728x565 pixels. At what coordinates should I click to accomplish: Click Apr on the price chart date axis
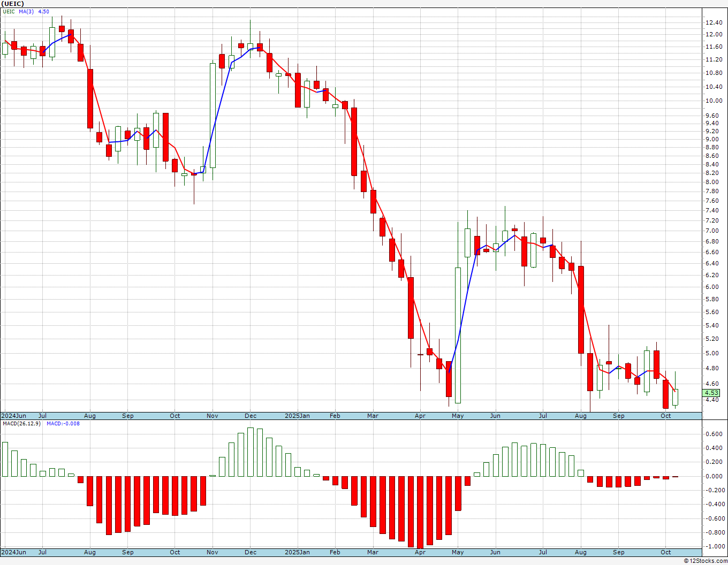[420, 416]
